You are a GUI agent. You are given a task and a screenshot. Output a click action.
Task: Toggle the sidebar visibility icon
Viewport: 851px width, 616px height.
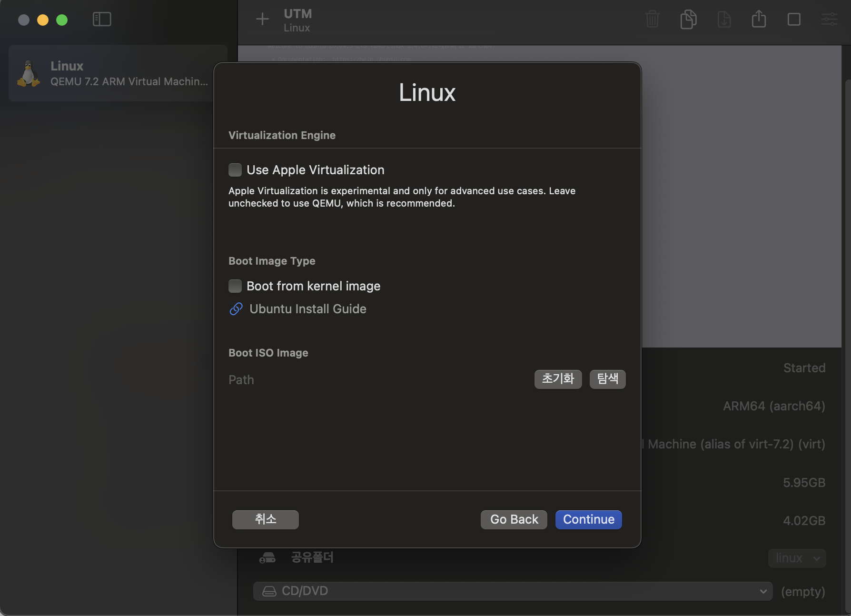pyautogui.click(x=102, y=20)
